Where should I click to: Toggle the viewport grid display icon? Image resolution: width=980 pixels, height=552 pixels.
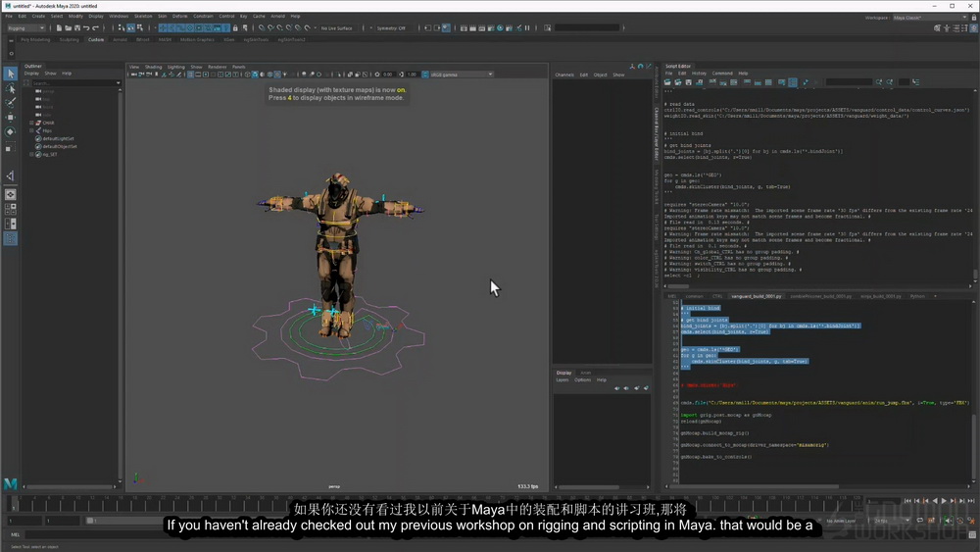click(x=191, y=75)
